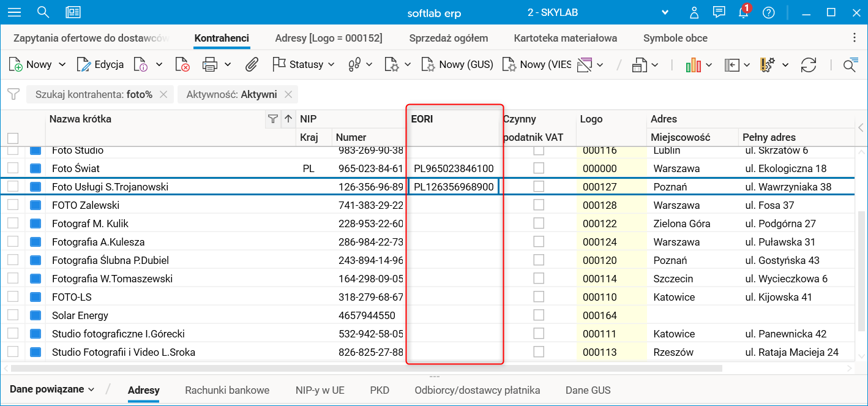Screen dimensions: 868x406
Task: Toggle VAT payer checkbox for FOTO-LS
Action: [539, 297]
